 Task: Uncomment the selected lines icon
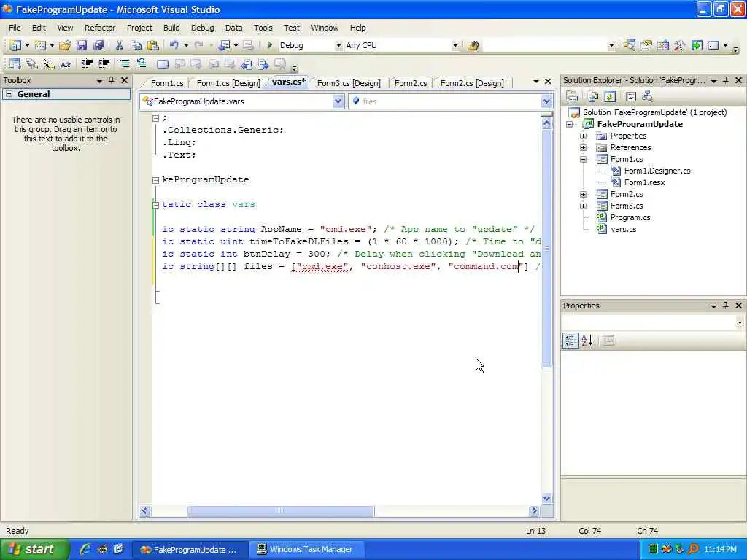coord(142,64)
